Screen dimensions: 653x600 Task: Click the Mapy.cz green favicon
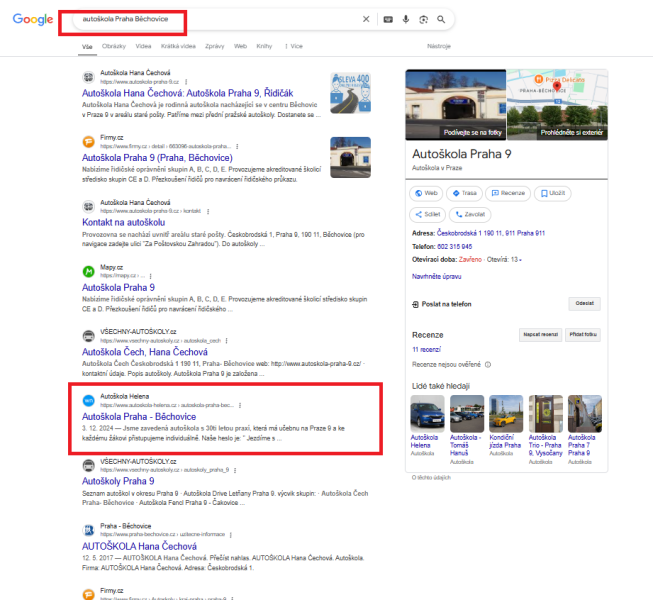[88, 271]
